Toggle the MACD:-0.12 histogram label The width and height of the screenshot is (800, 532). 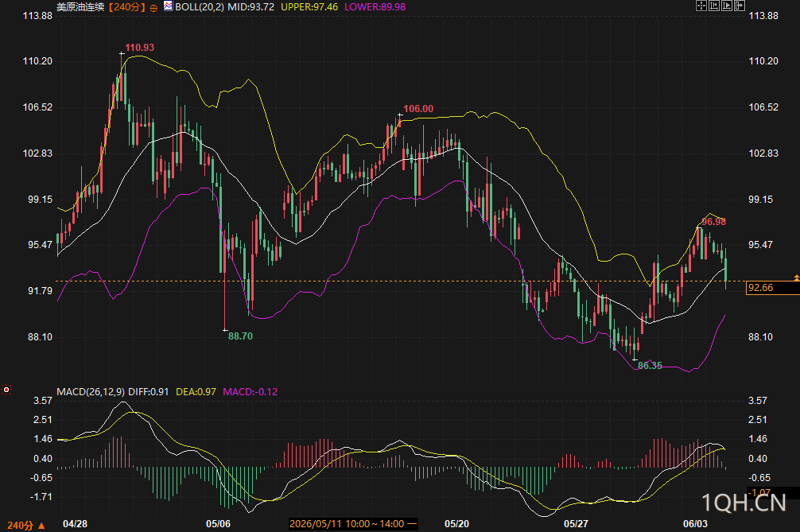(250, 392)
